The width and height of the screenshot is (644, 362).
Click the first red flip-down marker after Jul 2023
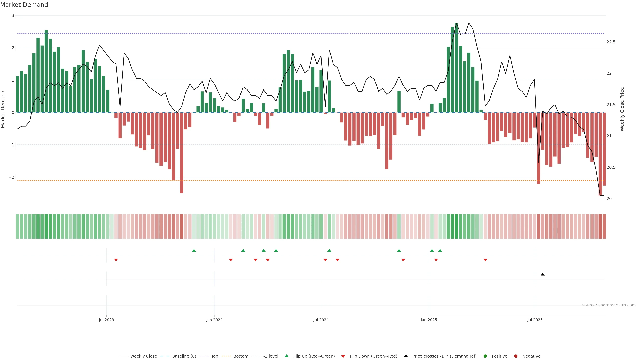116,260
